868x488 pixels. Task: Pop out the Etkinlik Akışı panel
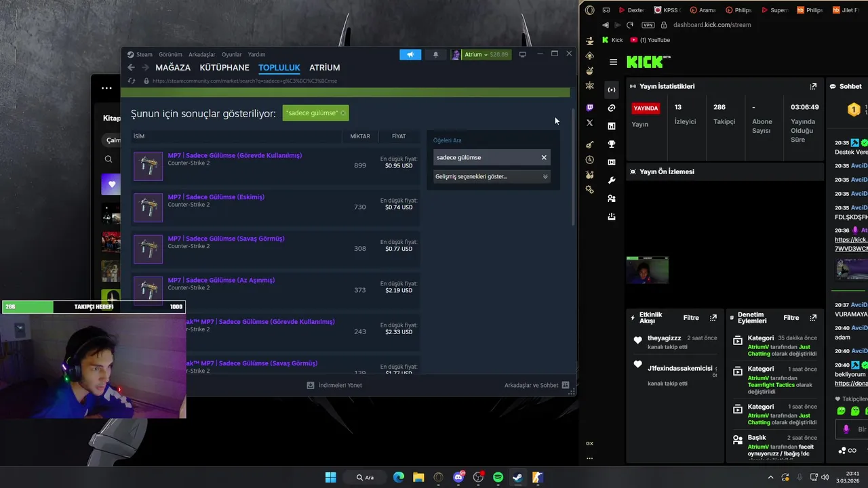click(713, 318)
